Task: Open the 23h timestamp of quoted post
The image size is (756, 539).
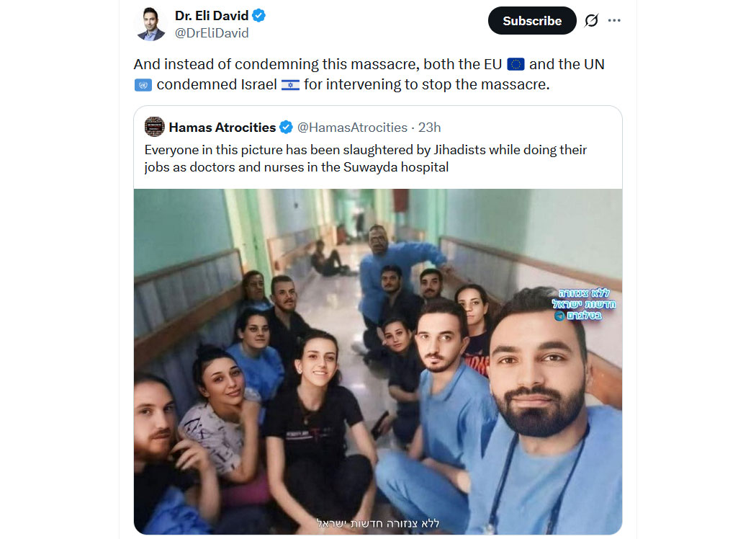Action: (429, 128)
